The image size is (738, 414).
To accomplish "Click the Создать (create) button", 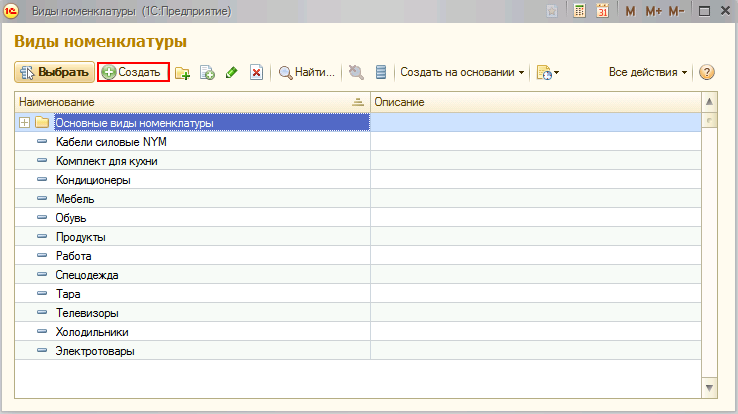I will click(x=133, y=73).
